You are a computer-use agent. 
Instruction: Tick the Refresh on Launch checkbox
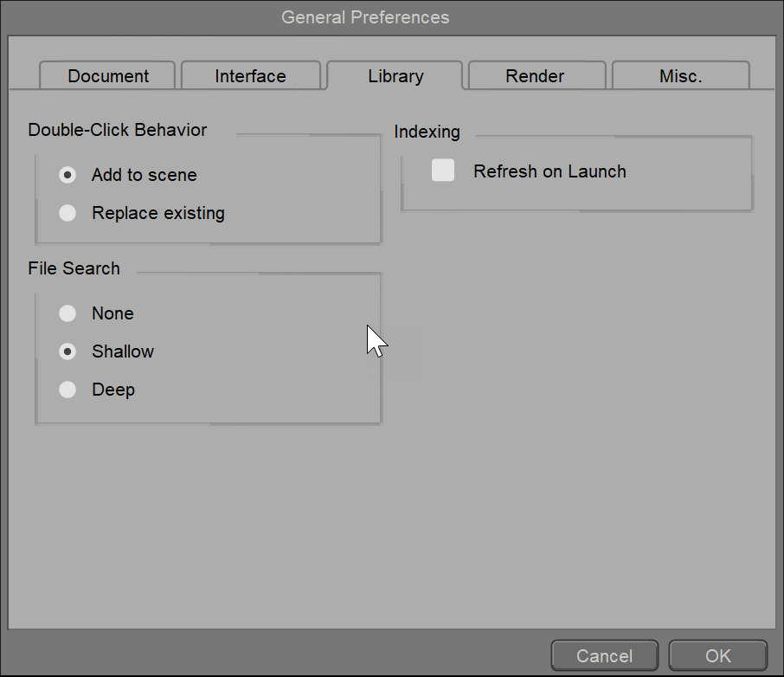pyautogui.click(x=443, y=171)
